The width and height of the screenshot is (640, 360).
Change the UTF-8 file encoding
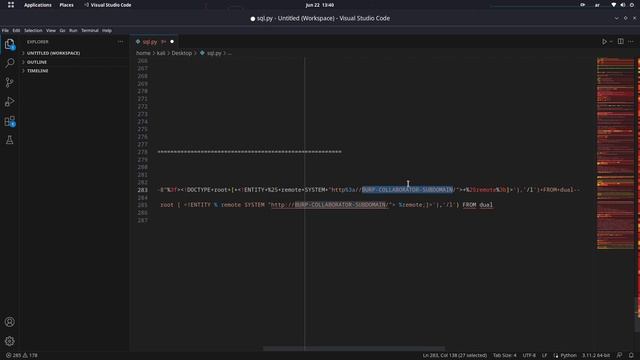point(529,356)
